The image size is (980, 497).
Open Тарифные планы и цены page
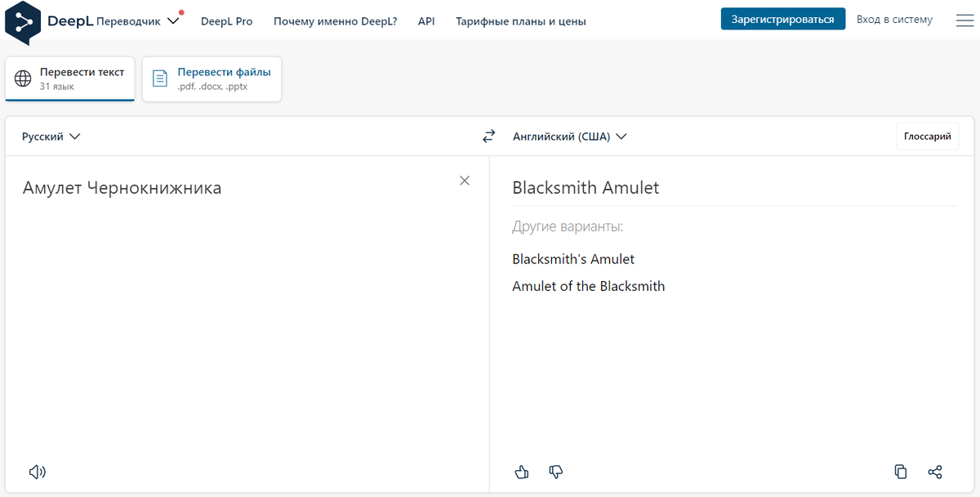click(520, 21)
